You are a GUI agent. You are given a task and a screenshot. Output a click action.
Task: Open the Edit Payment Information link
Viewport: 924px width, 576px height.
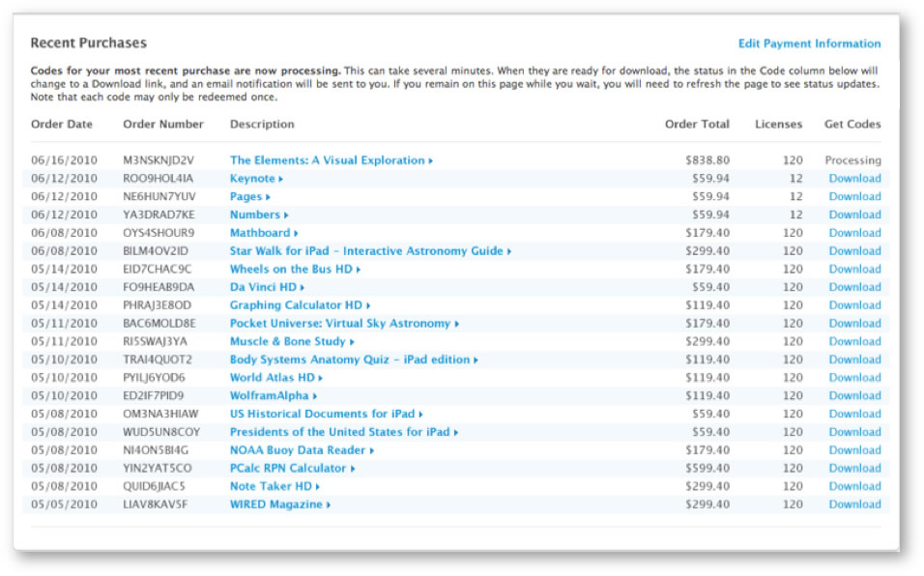point(809,43)
